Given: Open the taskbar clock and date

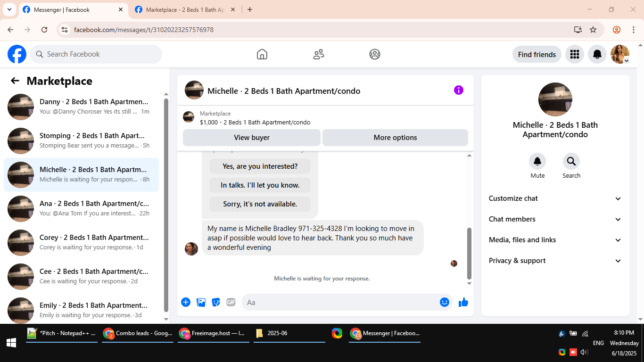Looking at the screenshot, I should click(x=624, y=343).
